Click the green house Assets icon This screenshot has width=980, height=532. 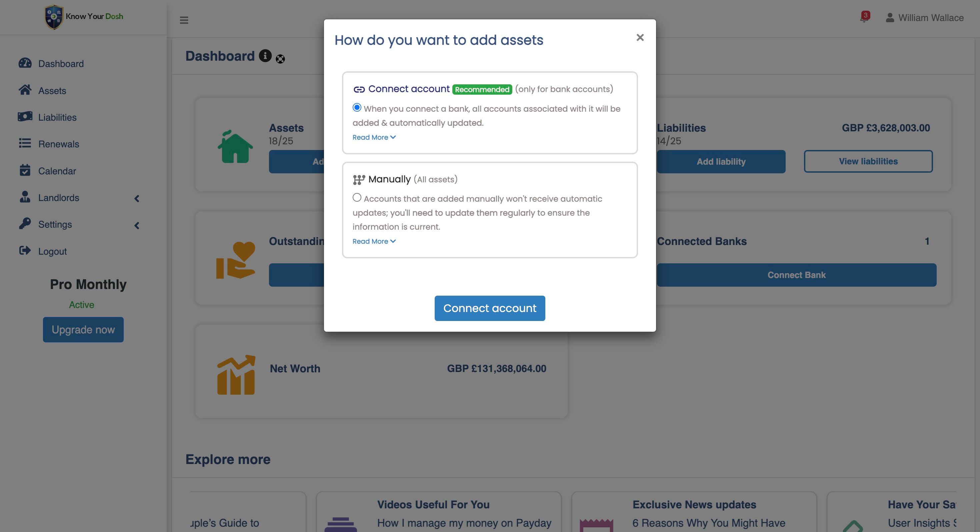coord(235,147)
